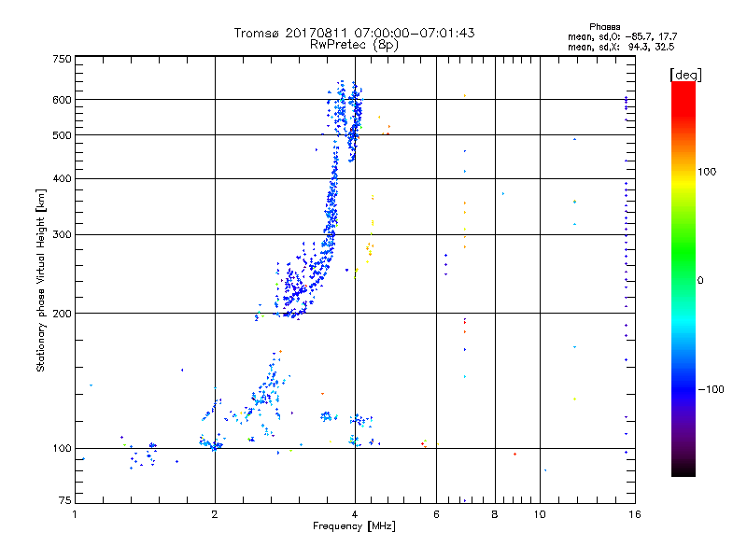This screenshot has height=560, width=747.
Task: Click the '500' height axis label
Action: tap(62, 135)
